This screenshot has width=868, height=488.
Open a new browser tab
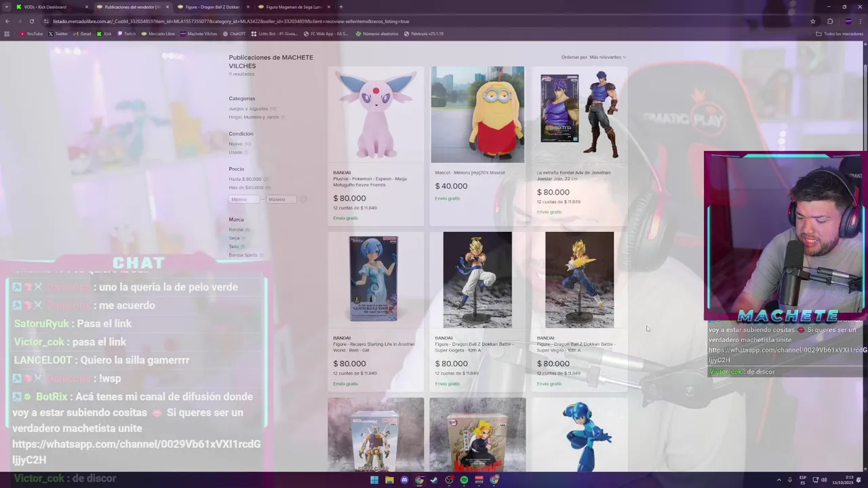tap(340, 7)
